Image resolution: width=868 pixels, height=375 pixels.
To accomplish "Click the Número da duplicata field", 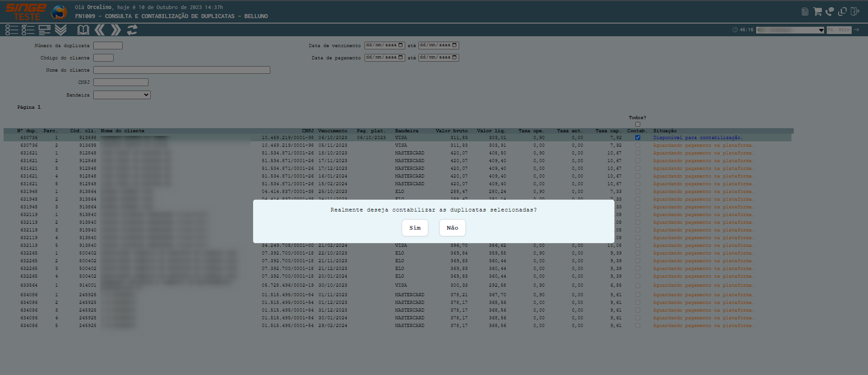I will (x=108, y=46).
